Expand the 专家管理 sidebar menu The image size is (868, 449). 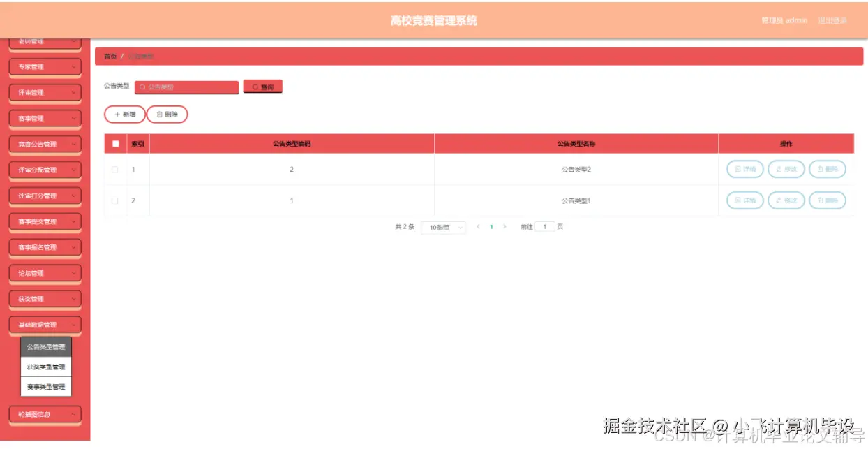pos(45,67)
